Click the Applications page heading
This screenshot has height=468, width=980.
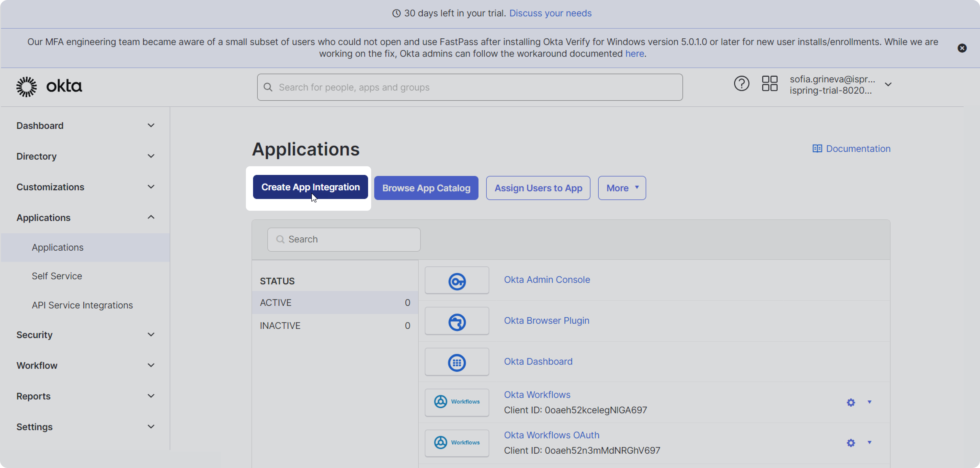click(x=305, y=150)
